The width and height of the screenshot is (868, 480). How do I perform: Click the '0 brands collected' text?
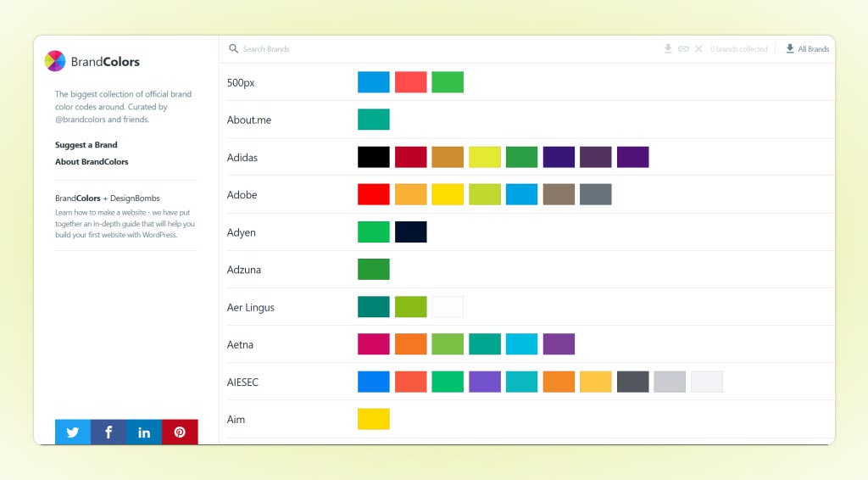pos(738,48)
